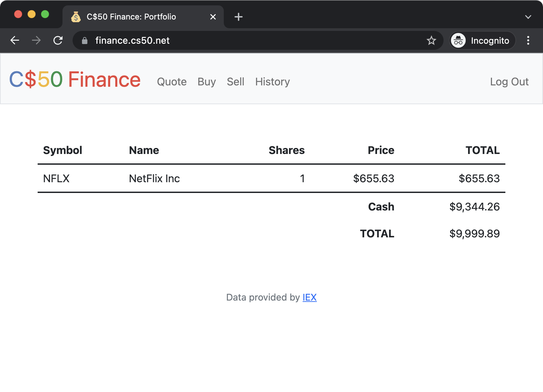Click the money bag favicon on the tab

tap(76, 16)
